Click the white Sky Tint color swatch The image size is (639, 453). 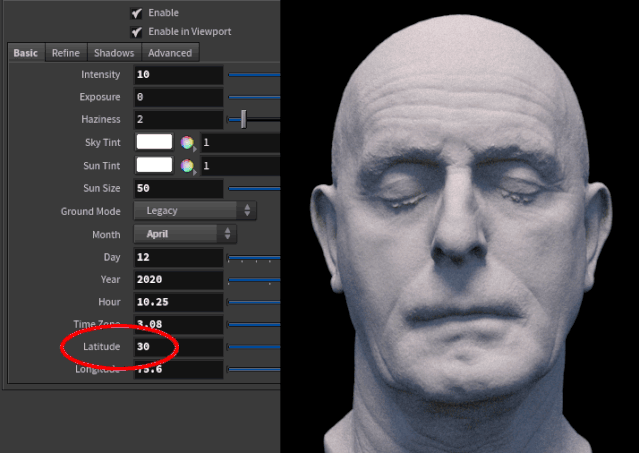pyautogui.click(x=154, y=142)
